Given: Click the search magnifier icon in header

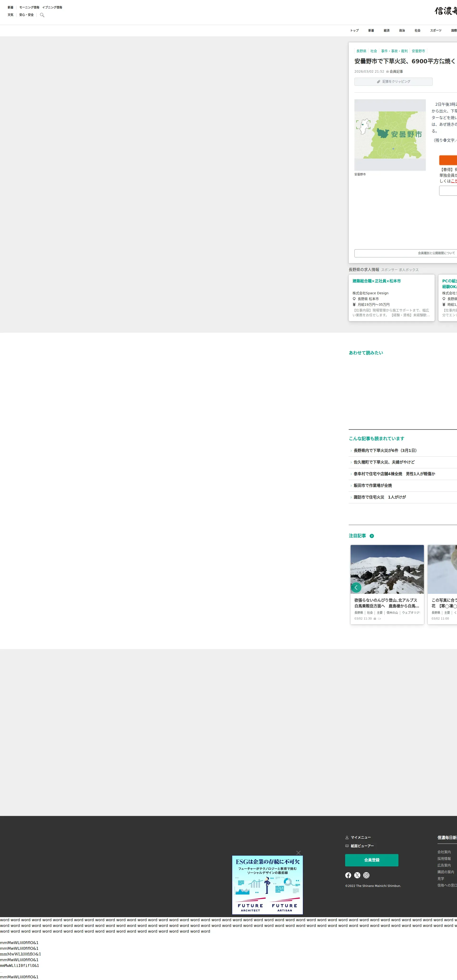Looking at the screenshot, I should coord(42,15).
